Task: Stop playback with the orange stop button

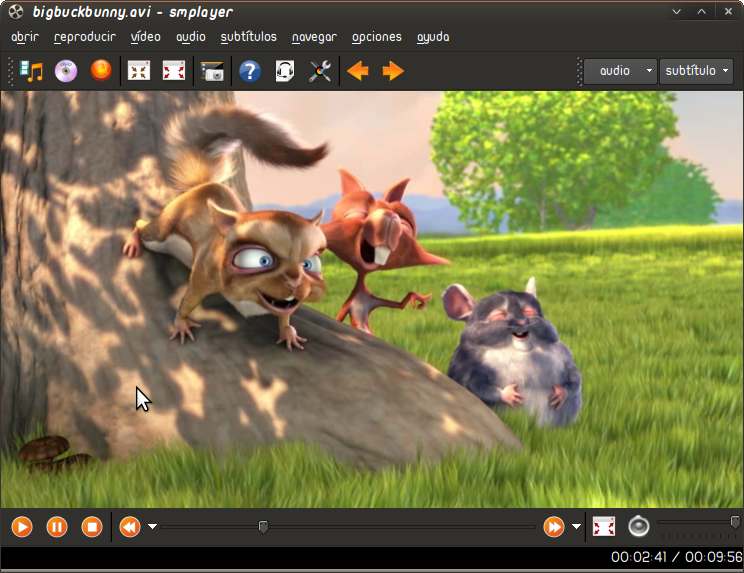Action: 92,527
